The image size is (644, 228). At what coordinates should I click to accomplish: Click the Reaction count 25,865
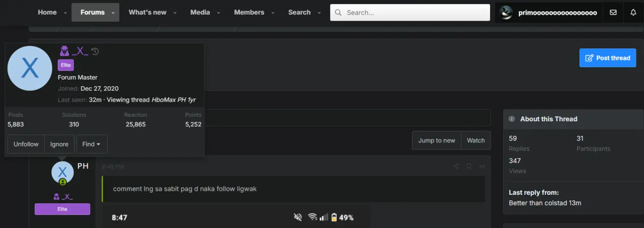point(136,124)
